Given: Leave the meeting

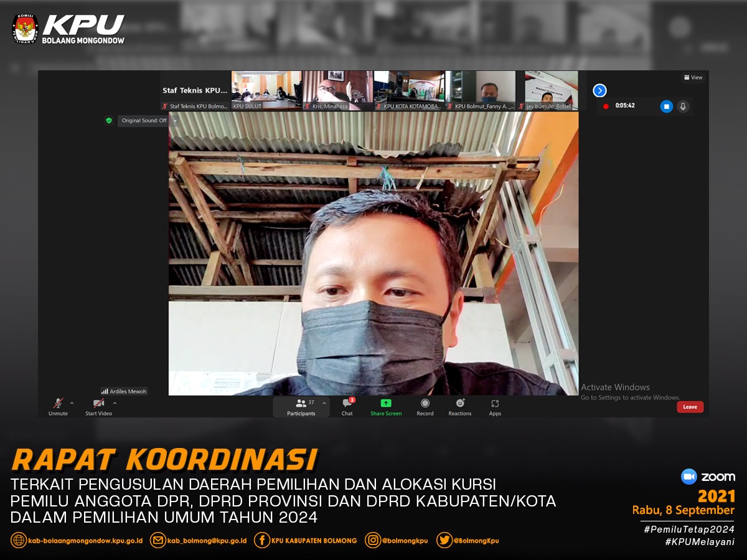Looking at the screenshot, I should tap(690, 407).
